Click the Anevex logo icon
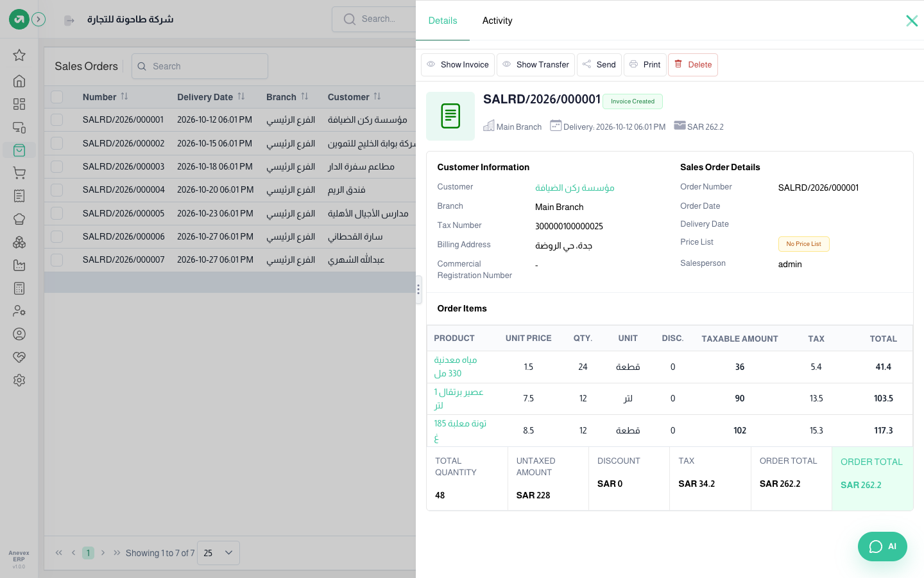This screenshot has height=578, width=924. pos(19,19)
